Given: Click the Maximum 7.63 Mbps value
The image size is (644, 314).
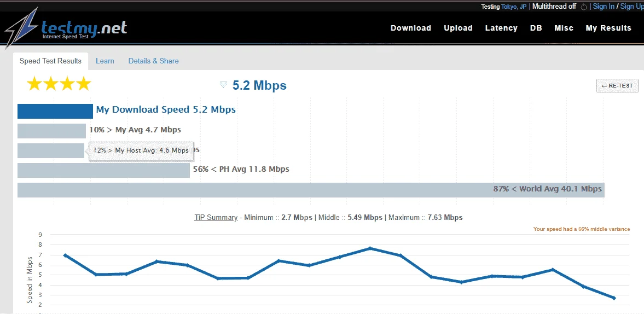Looking at the screenshot, I should click(x=445, y=218).
